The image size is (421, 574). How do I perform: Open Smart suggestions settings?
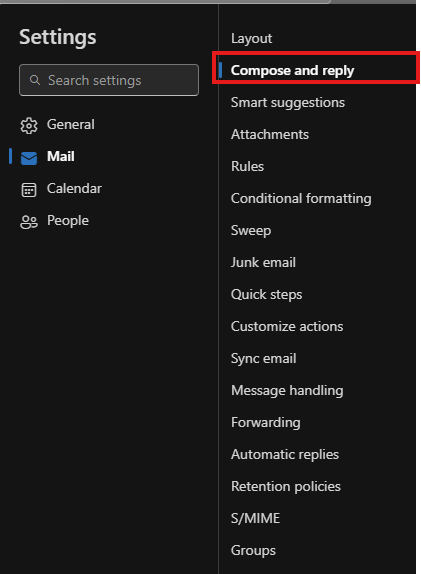click(x=288, y=102)
